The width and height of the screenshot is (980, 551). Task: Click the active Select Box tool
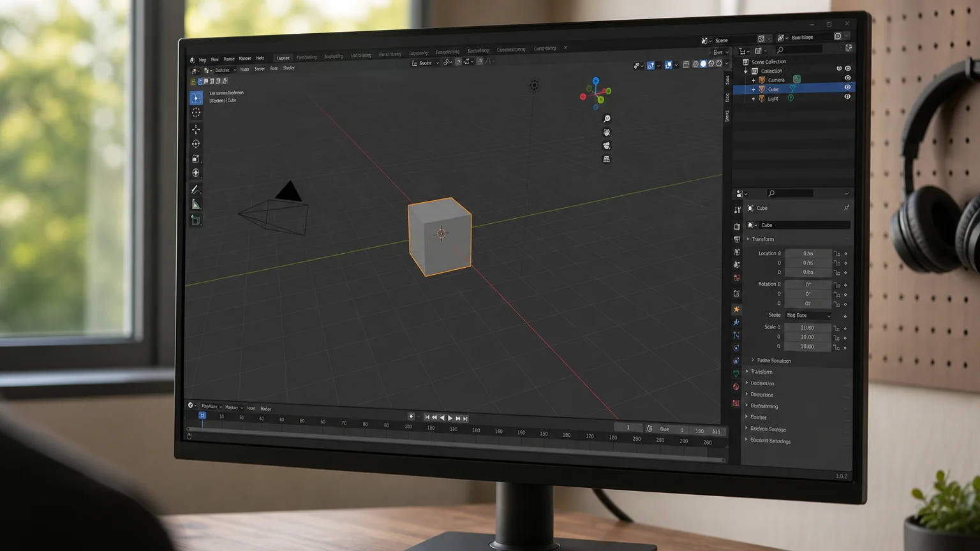196,98
